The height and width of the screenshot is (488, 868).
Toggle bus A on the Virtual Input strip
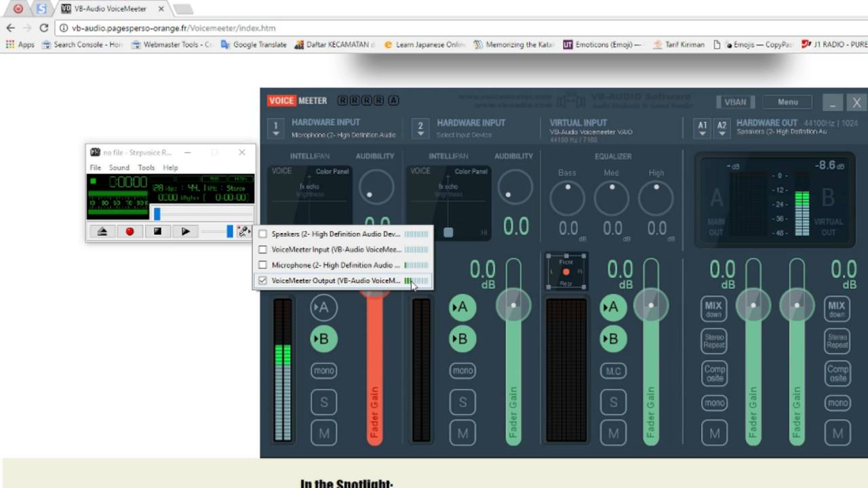pos(613,307)
